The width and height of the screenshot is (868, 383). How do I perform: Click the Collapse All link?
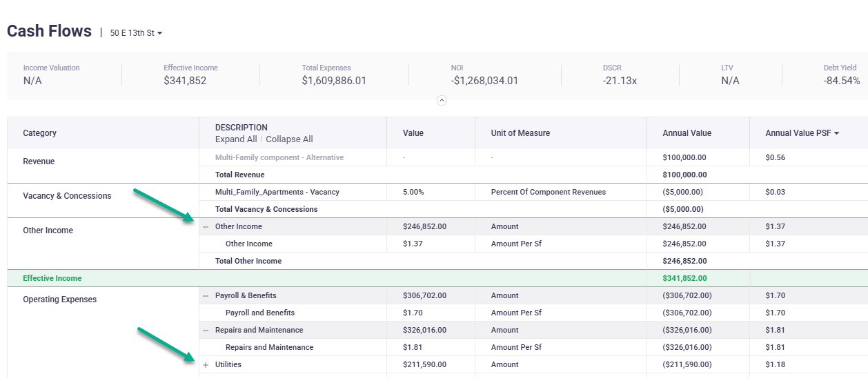click(x=289, y=139)
